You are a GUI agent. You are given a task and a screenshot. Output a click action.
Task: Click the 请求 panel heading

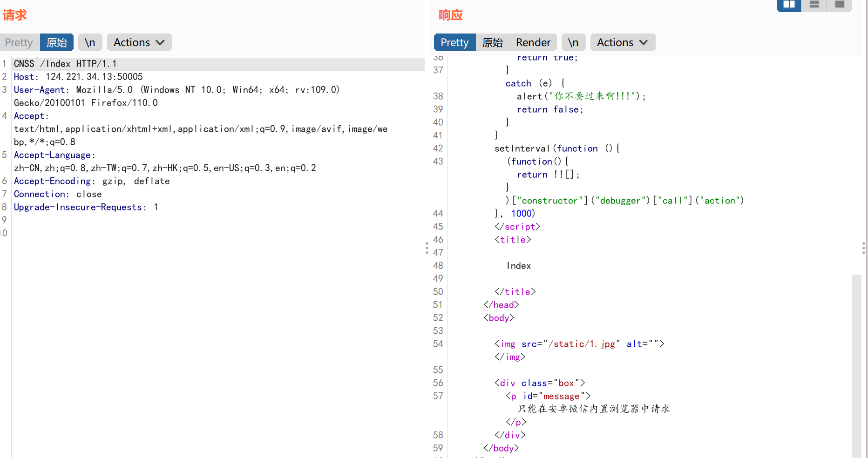(15, 15)
